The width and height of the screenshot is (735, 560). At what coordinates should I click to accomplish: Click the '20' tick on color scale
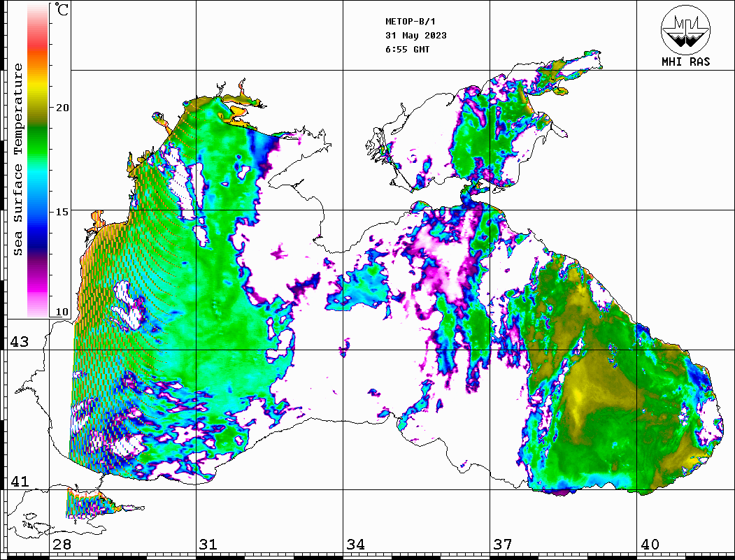coord(62,108)
